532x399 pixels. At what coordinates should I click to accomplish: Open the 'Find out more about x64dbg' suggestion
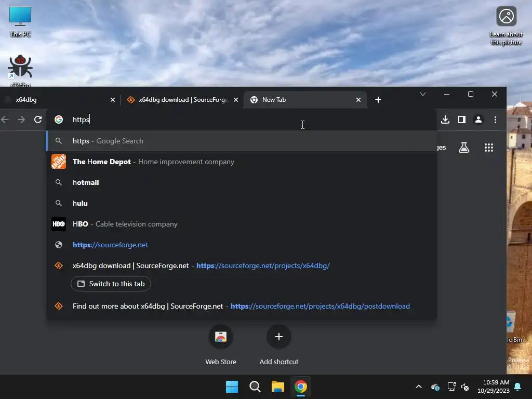pos(242,306)
